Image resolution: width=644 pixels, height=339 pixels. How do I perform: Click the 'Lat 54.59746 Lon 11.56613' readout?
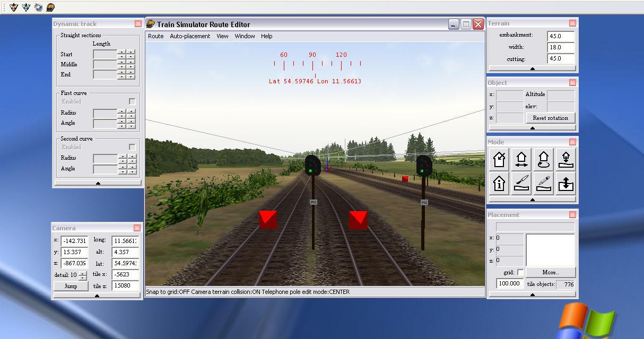tap(315, 81)
